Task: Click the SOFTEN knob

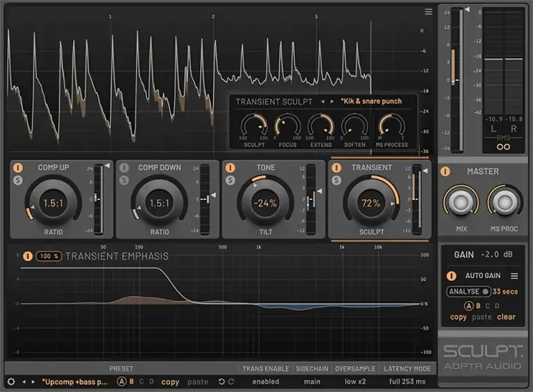Action: point(354,126)
